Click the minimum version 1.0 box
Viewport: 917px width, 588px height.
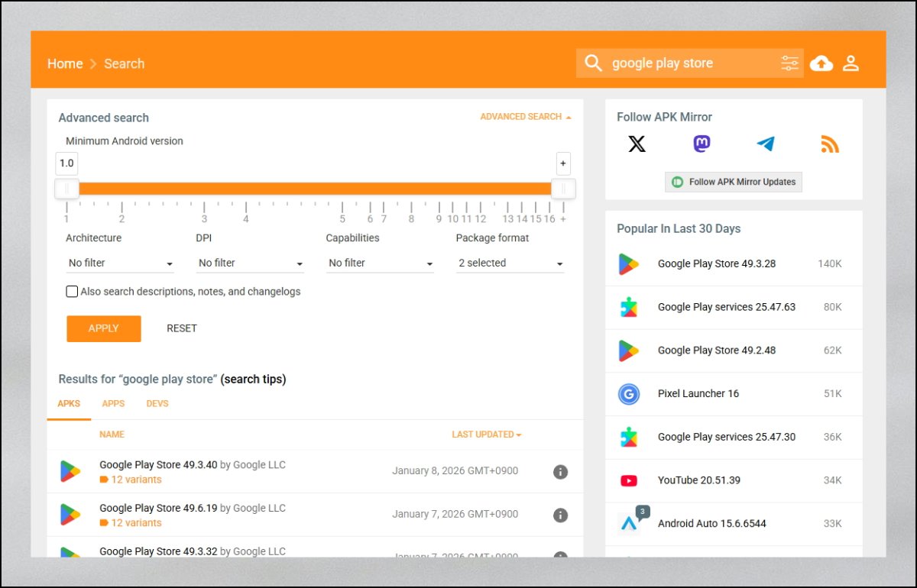[x=66, y=163]
